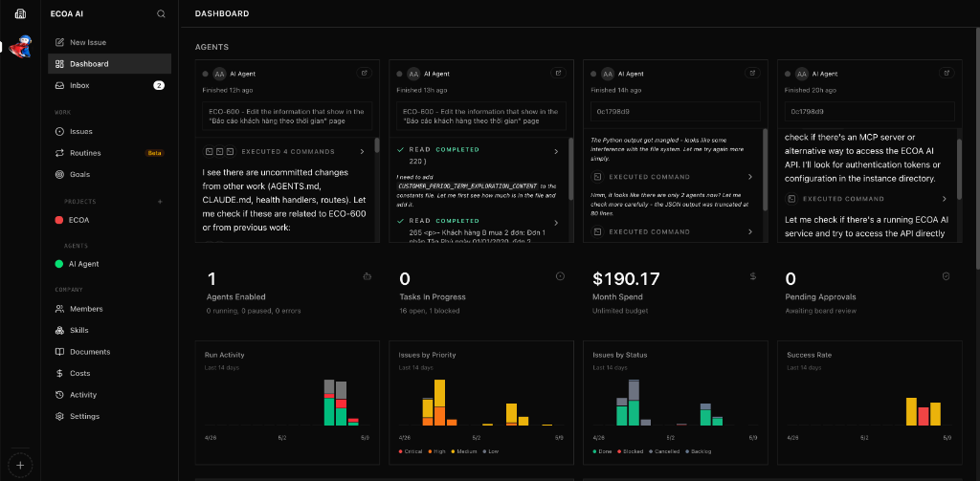The width and height of the screenshot is (980, 481).
Task: Click the plus button at the rail bottom
Action: [20, 466]
